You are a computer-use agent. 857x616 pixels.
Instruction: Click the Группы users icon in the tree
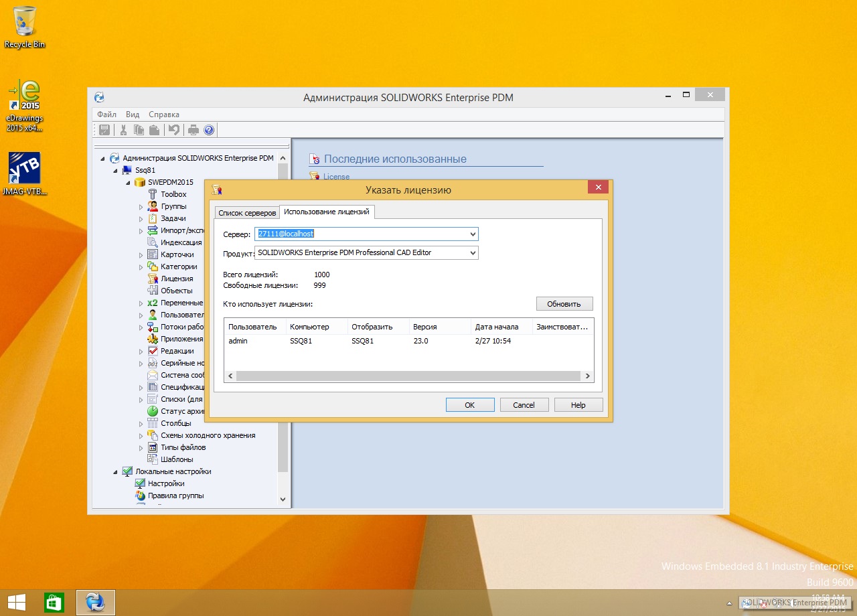[x=153, y=206]
